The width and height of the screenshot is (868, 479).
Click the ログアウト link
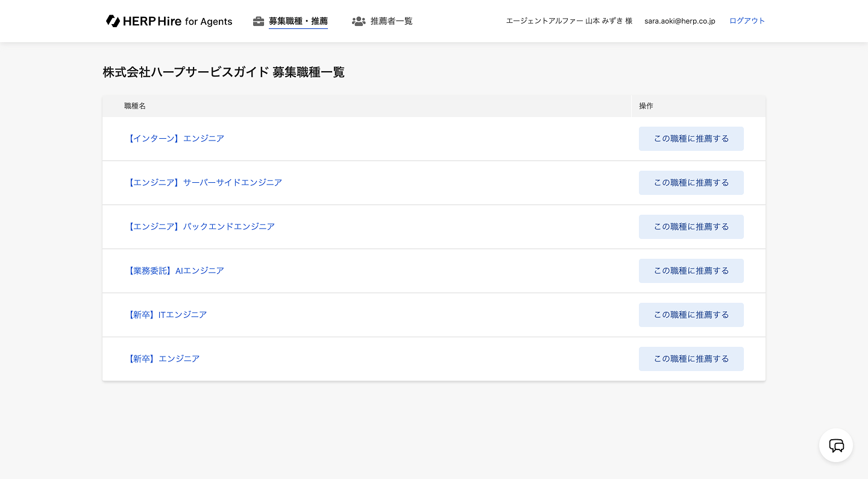pos(747,21)
